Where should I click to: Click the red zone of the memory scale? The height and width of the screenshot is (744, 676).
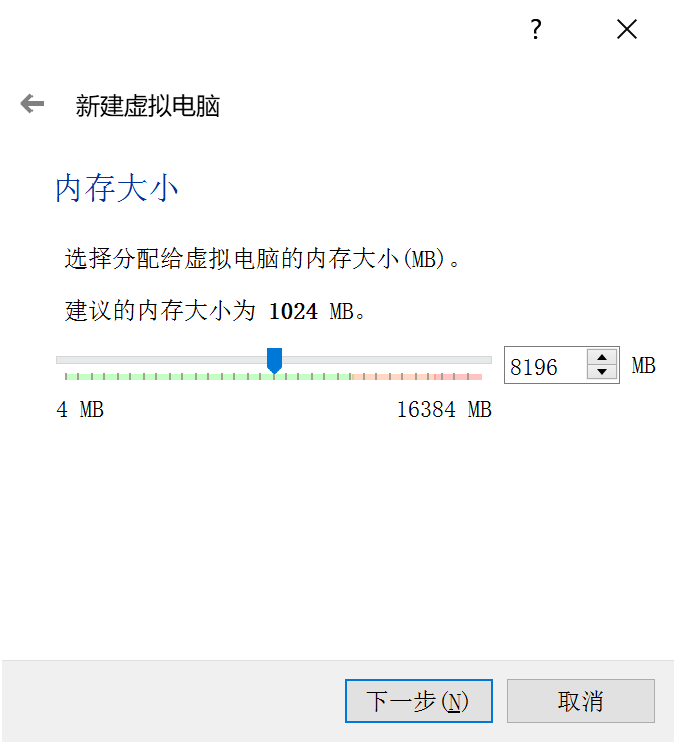(458, 377)
